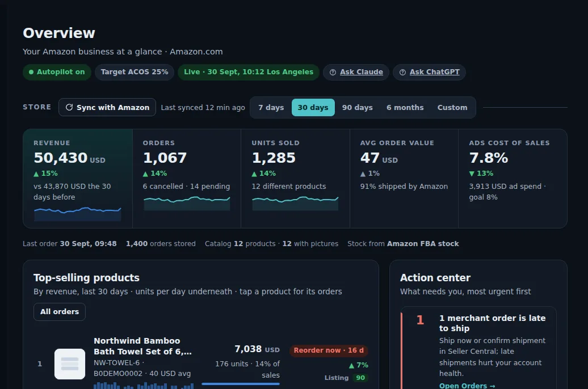The height and width of the screenshot is (389, 588).
Task: Click '91% shipped by Amazon' text
Action: [404, 186]
